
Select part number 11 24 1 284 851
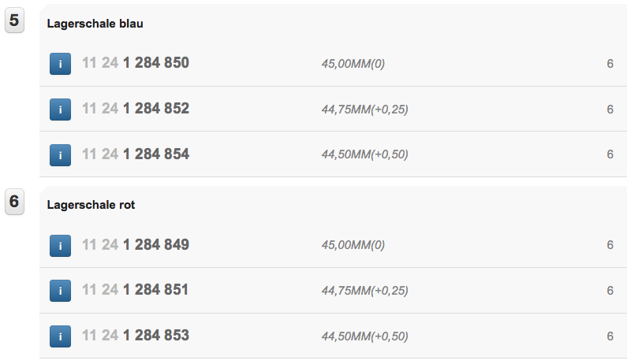tap(136, 290)
